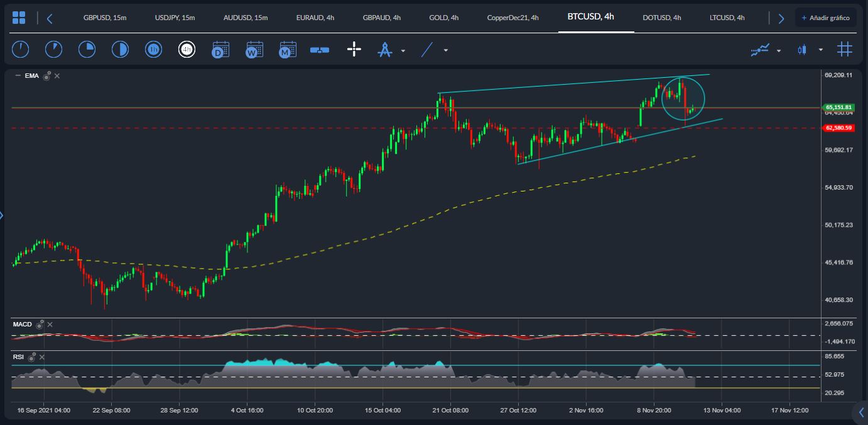Open the GBPAUD, 4h chart tab
868x425 pixels.
[382, 18]
